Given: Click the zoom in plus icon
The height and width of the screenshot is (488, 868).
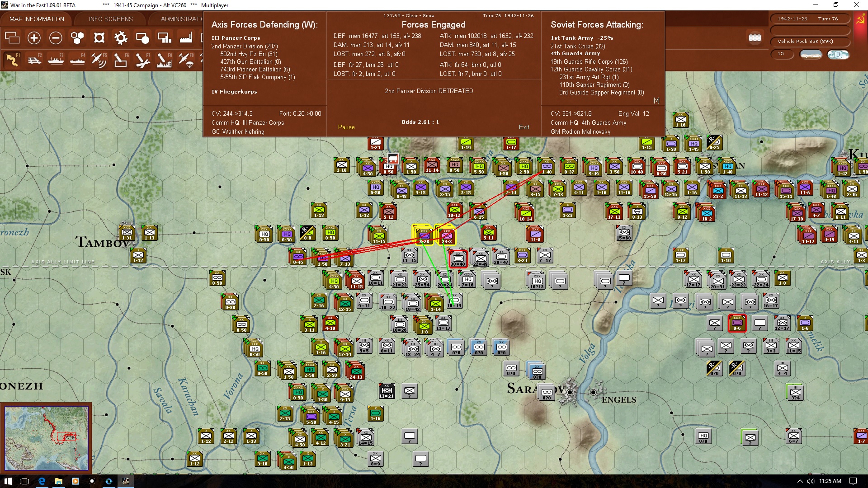Looking at the screenshot, I should pos(34,38).
